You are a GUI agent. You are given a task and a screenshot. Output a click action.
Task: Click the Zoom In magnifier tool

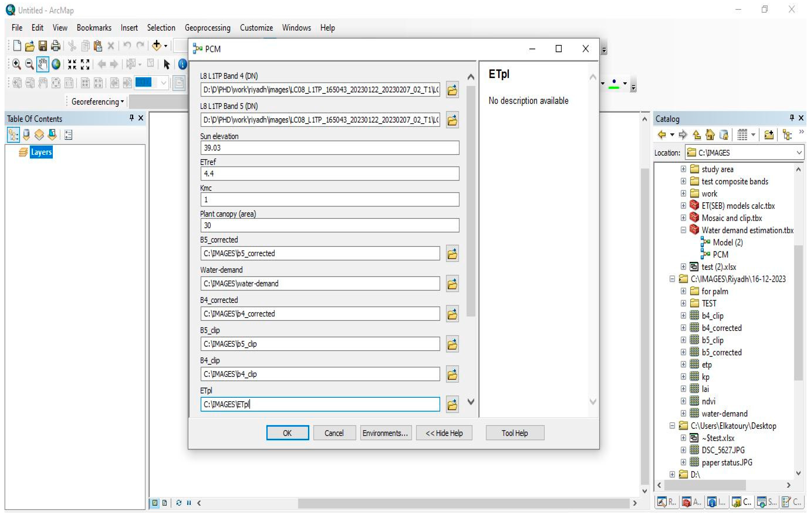(x=16, y=64)
